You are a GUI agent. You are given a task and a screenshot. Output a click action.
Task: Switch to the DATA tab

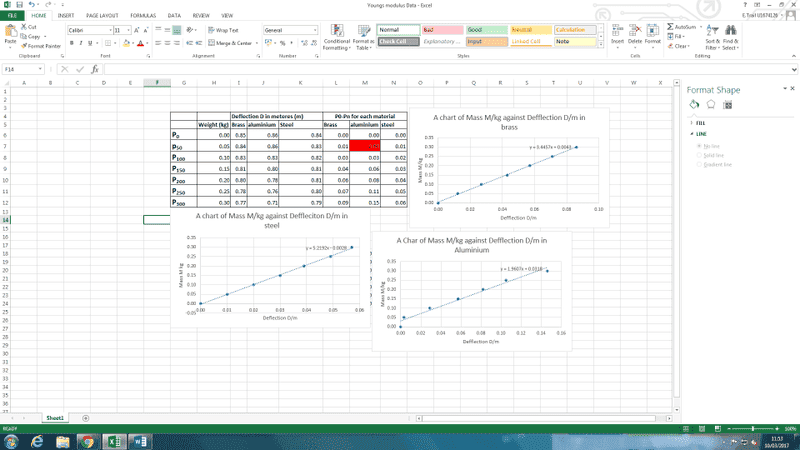pyautogui.click(x=174, y=16)
